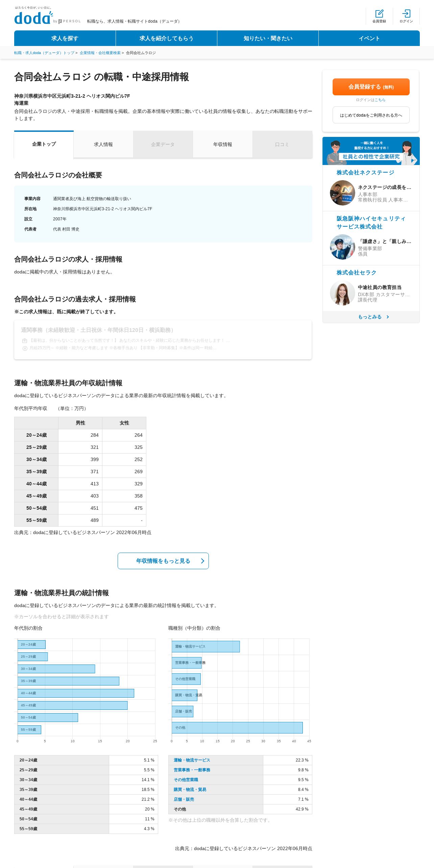
Task: Open 阪急阪神ハイセキュリティサービス株式会社 link
Action: click(x=371, y=223)
